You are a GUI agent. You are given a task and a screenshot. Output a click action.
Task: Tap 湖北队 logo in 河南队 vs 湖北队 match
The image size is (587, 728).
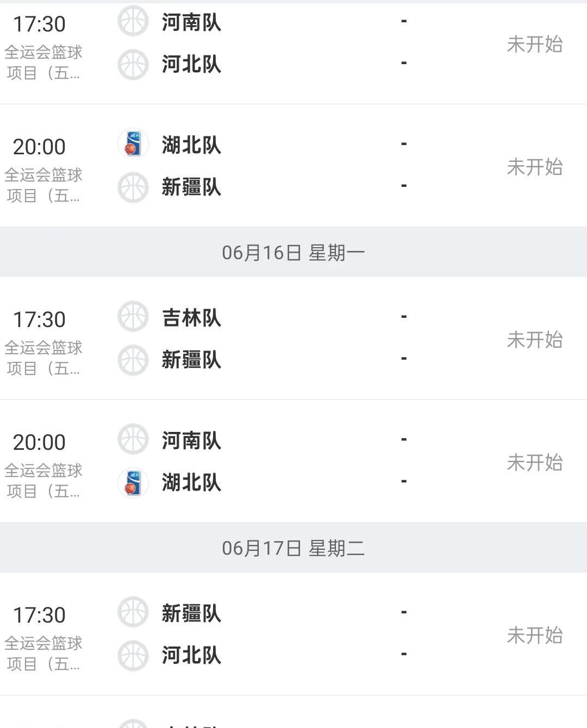(x=133, y=482)
